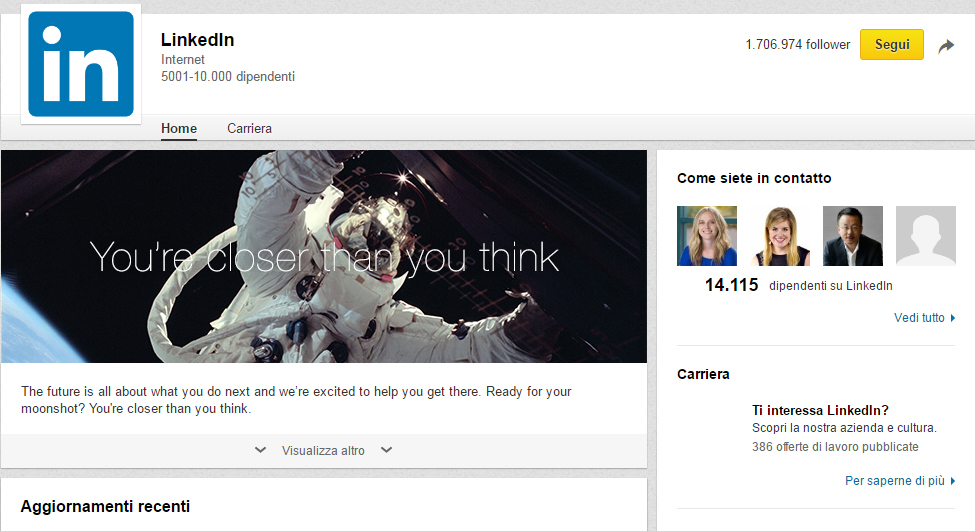
Task: Click chevron left of Visualizza altro
Action: coord(261,450)
